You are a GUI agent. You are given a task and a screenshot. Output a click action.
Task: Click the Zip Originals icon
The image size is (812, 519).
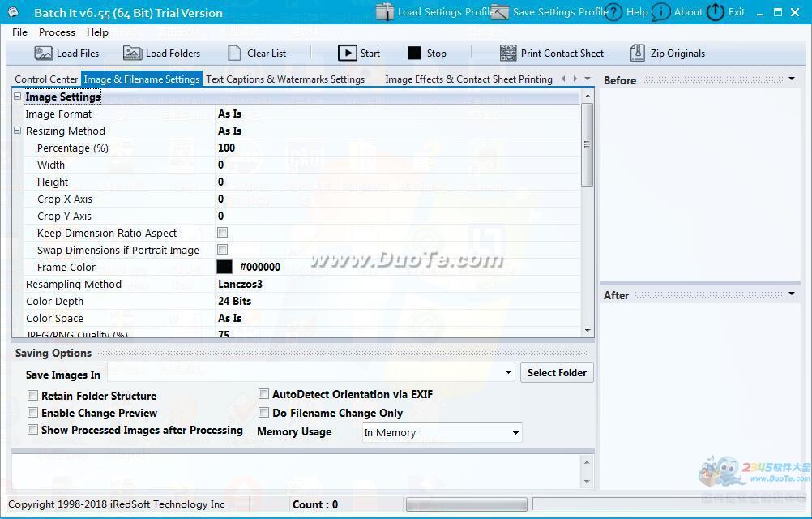[638, 53]
